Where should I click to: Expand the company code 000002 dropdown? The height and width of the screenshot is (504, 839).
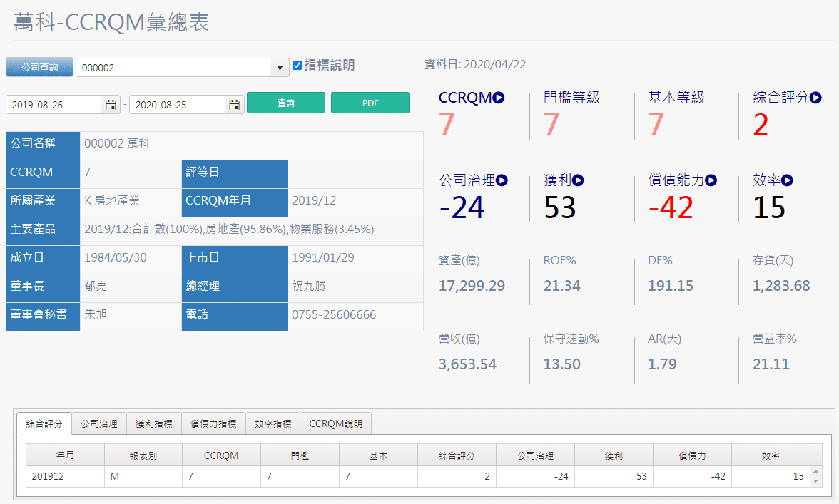point(279,68)
